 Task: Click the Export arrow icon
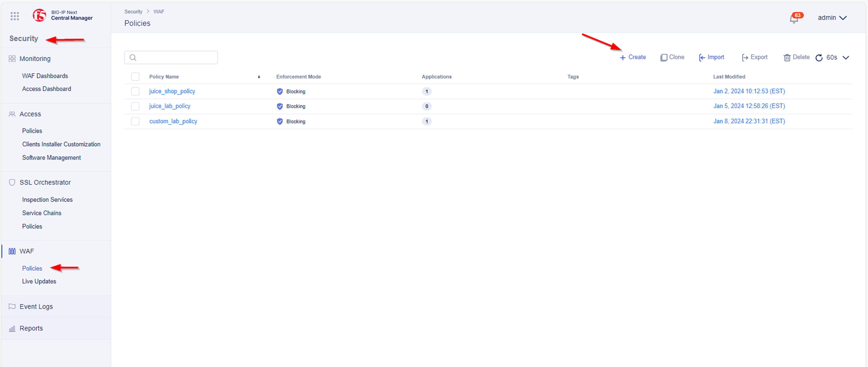[x=745, y=58]
